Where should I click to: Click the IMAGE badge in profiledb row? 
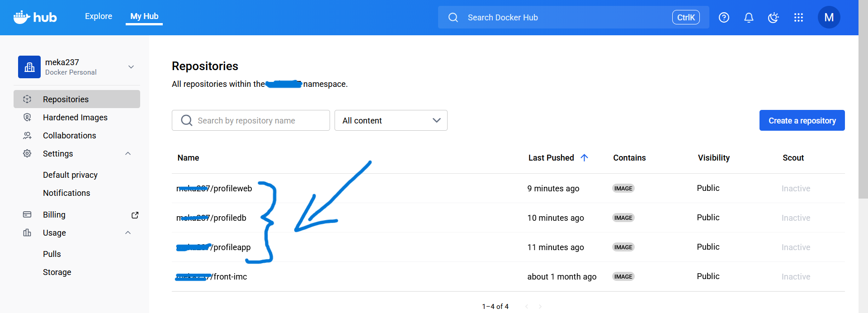pos(623,218)
